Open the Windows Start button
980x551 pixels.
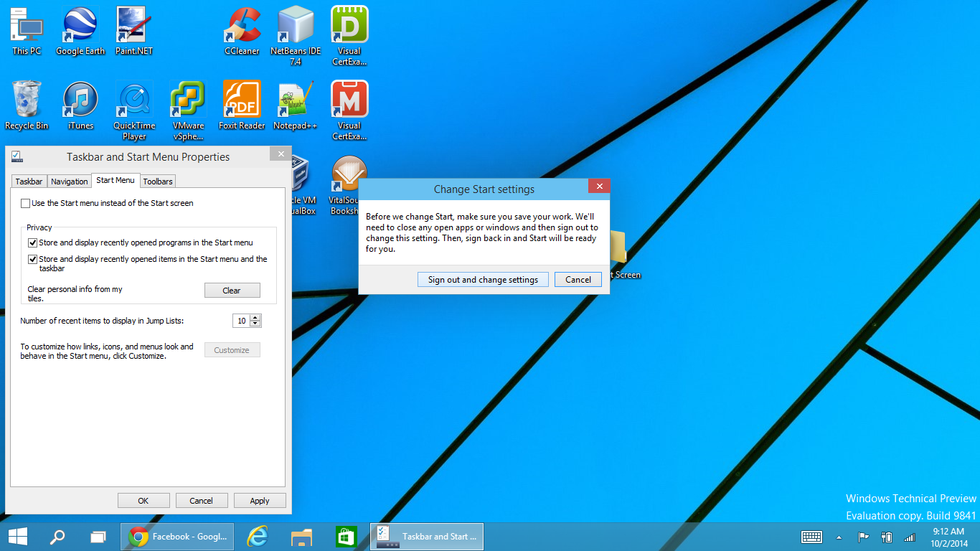click(x=18, y=537)
